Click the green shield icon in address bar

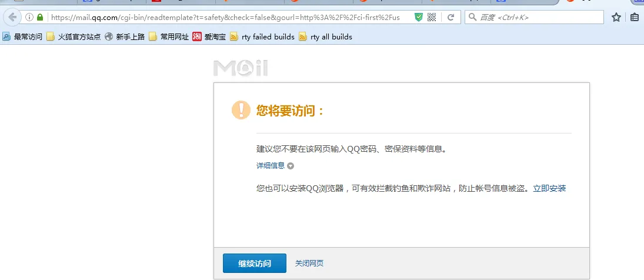point(419,17)
